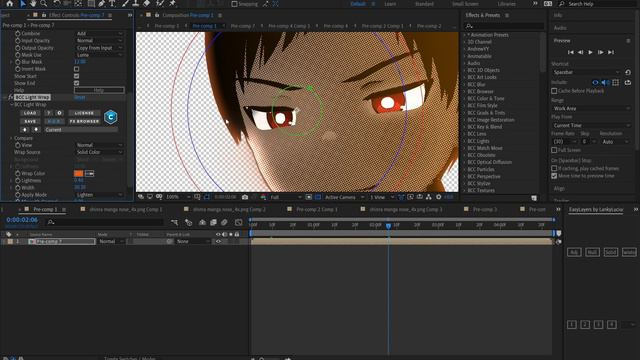640x360 pixels.
Task: Open the Output Opacity dropdown
Action: click(x=99, y=48)
